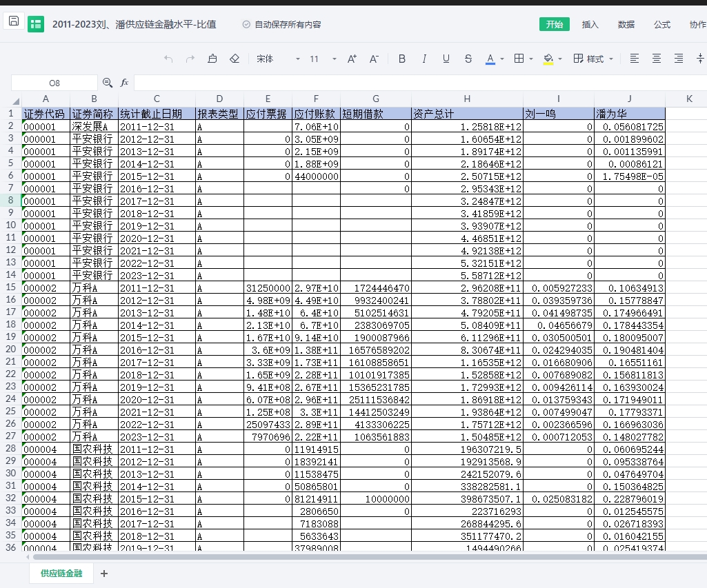Click the 潘为华 header cell
Viewport: 707px width, 588px height.
pos(630,114)
